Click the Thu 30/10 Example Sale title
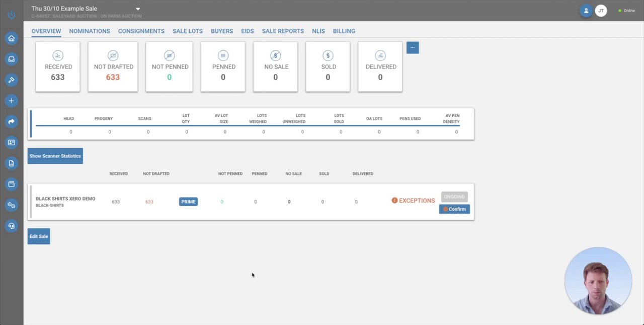This screenshot has height=325, width=644. coord(64,9)
